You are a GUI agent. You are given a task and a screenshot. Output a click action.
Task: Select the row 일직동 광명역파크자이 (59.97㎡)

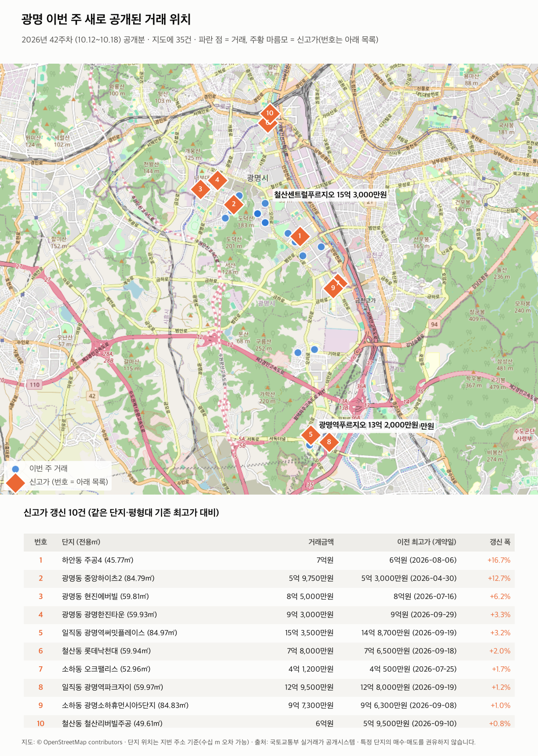point(269,687)
